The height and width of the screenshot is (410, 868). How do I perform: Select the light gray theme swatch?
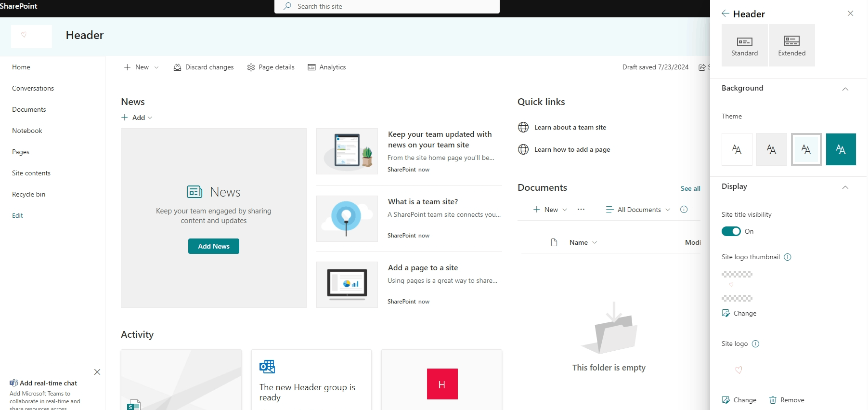[x=771, y=149]
